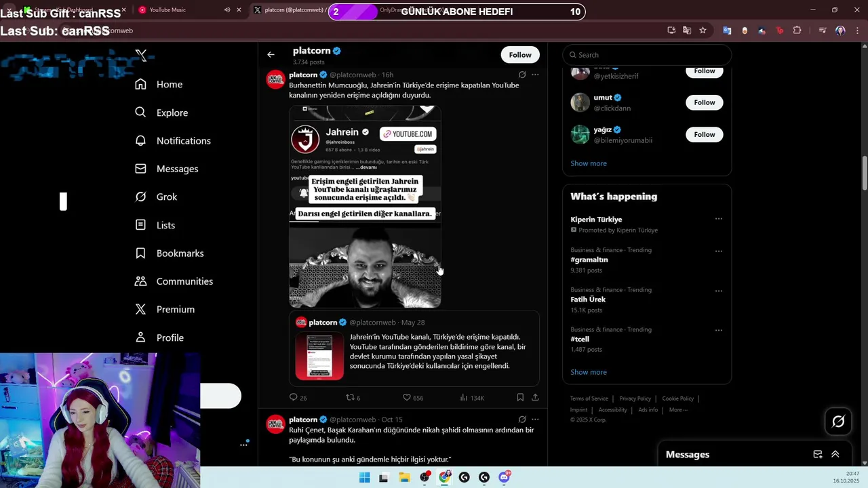This screenshot has width=868, height=488.
Task: Expand the Messages drawer
Action: pos(835,454)
